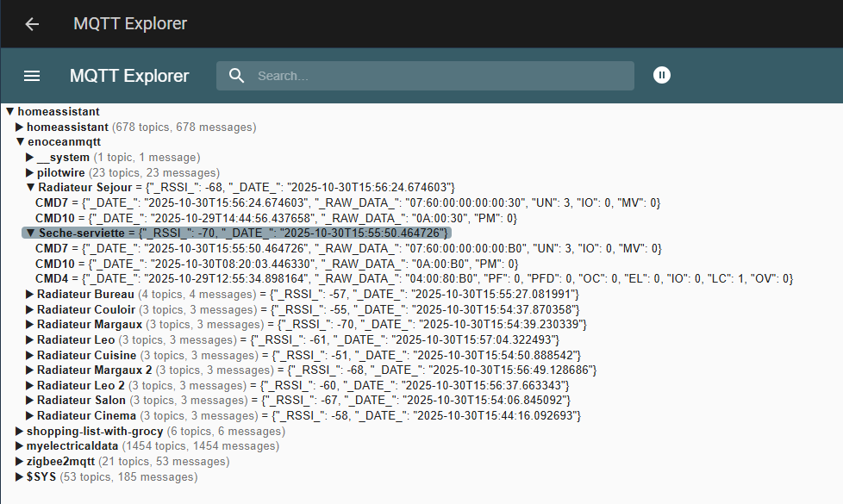Image resolution: width=843 pixels, height=504 pixels.
Task: Expand the Radiateur Salon node arrow
Action: point(29,401)
